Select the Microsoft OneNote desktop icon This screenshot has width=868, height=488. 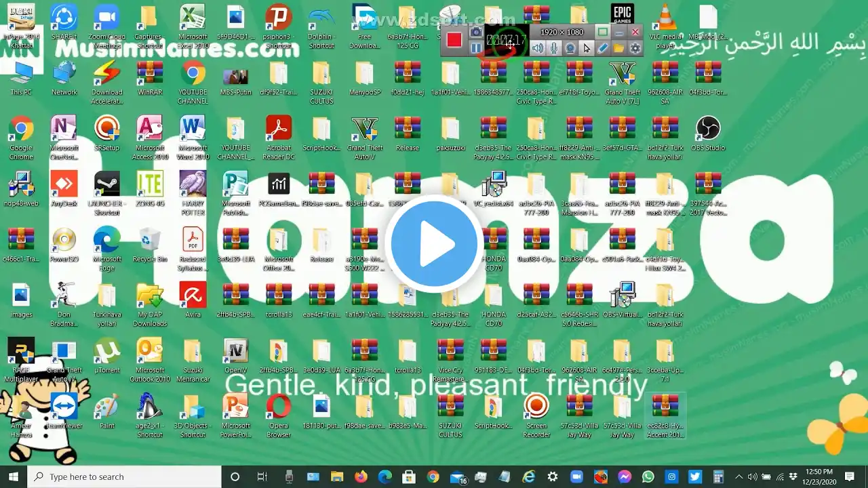point(64,138)
